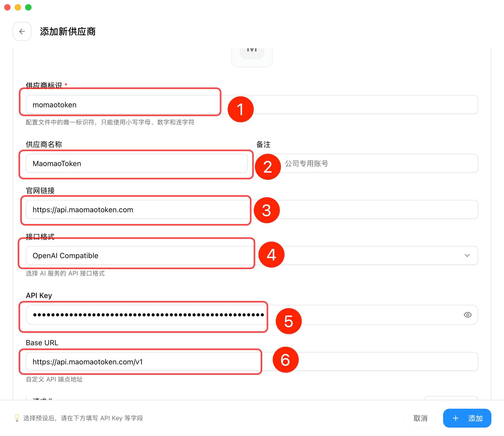This screenshot has height=436, width=504.
Task: Focus the 供应商标识 input field
Action: click(252, 104)
